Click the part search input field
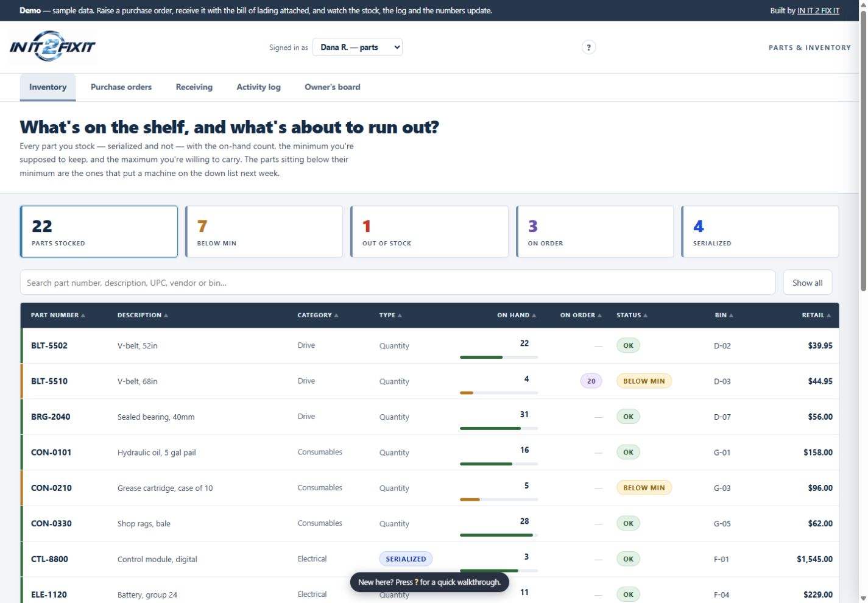The height and width of the screenshot is (603, 868). 398,283
